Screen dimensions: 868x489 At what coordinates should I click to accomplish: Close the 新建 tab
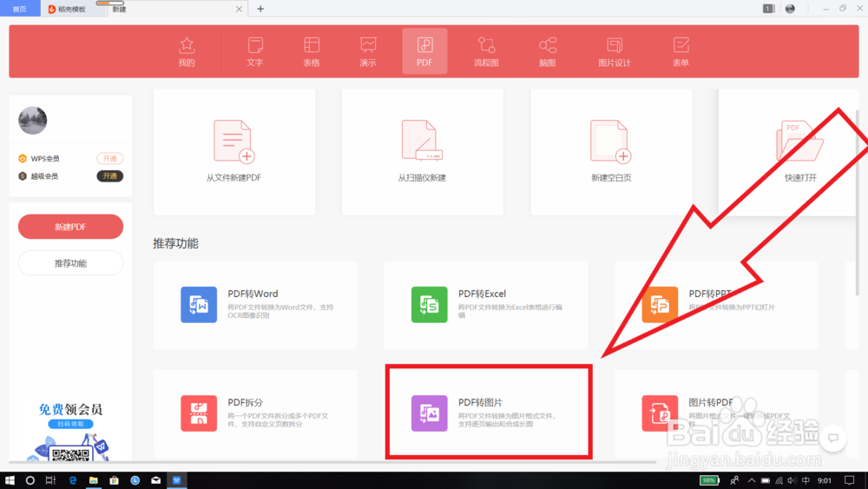click(239, 9)
